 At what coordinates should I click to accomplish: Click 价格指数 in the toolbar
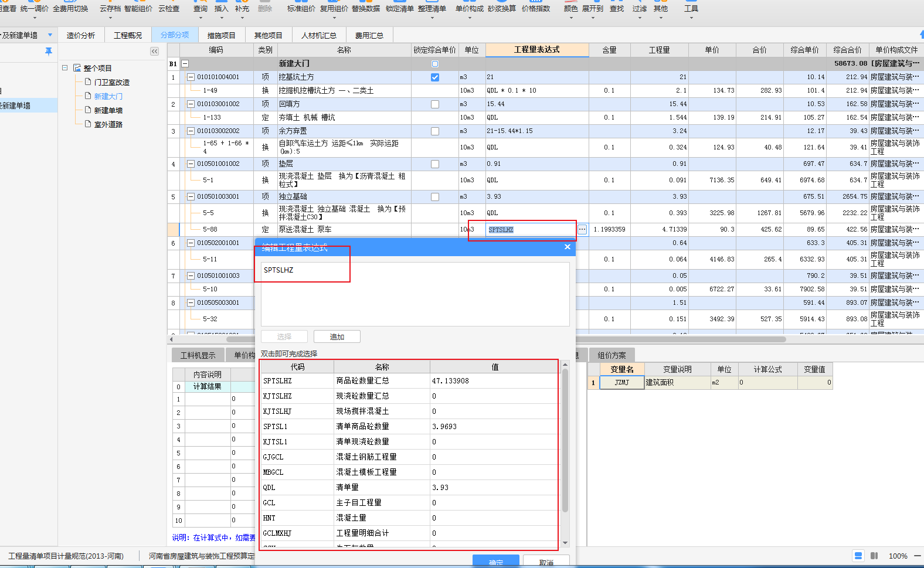click(536, 9)
